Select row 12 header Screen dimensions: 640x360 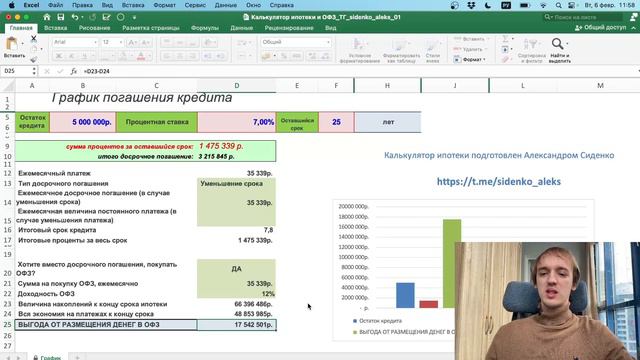(x=7, y=173)
